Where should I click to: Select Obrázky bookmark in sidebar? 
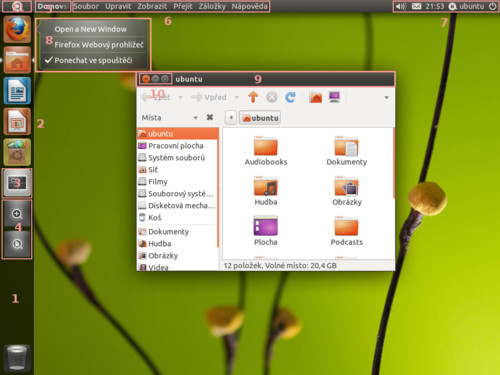tap(177, 256)
